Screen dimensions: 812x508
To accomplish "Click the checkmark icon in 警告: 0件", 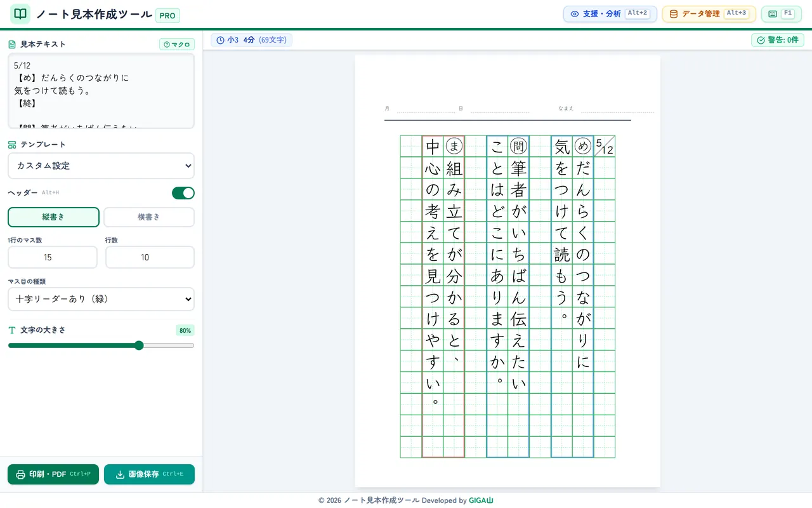I will click(x=761, y=40).
